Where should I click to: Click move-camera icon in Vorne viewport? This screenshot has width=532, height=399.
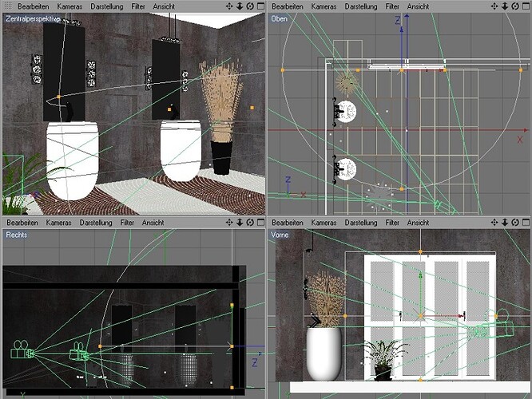point(494,223)
